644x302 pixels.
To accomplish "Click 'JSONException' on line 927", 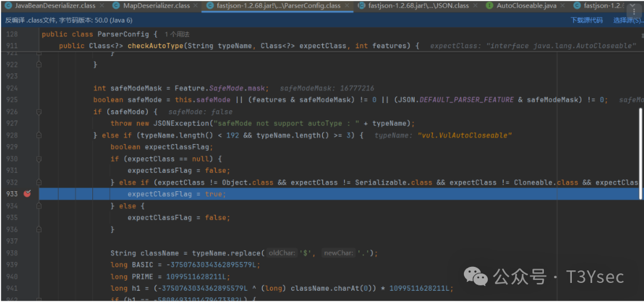I will (x=181, y=123).
